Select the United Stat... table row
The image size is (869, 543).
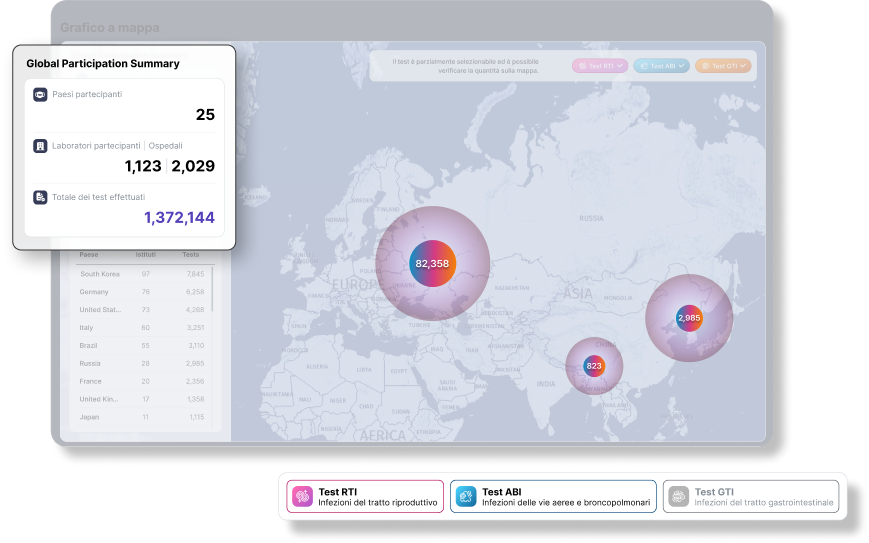[142, 310]
